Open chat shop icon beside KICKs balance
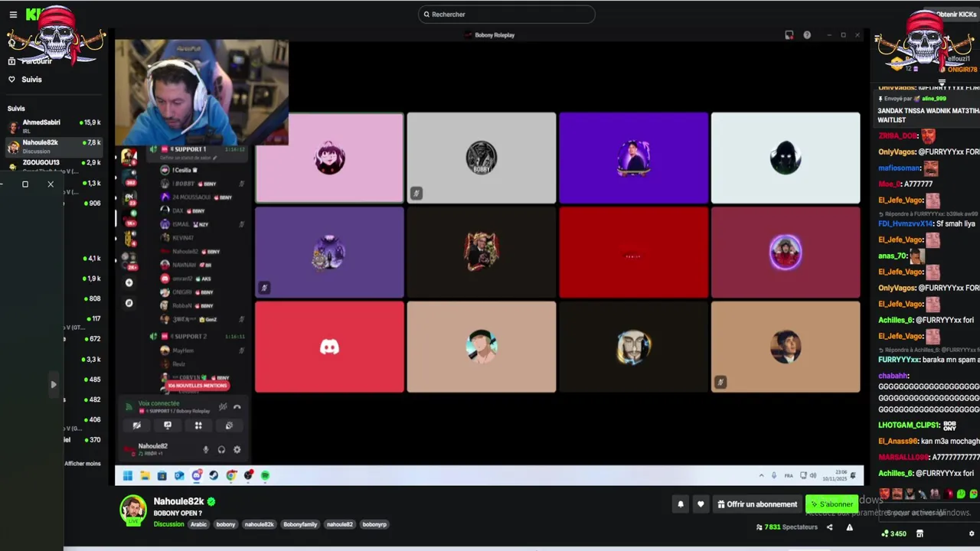Screen dimensions: 980x551 click(x=920, y=534)
